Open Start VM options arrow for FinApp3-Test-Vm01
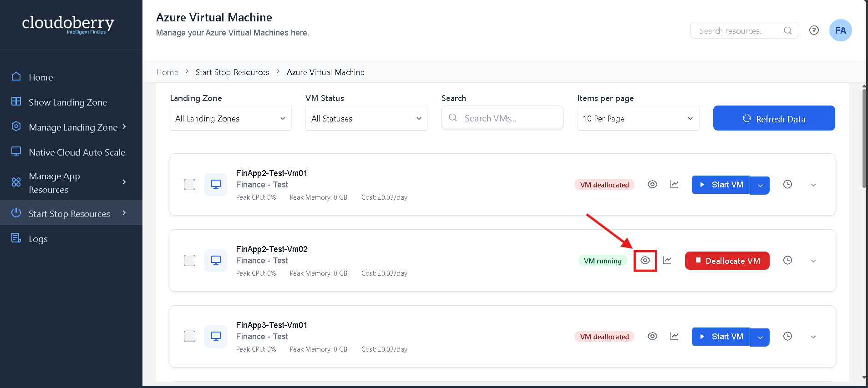This screenshot has width=868, height=388. pyautogui.click(x=760, y=337)
